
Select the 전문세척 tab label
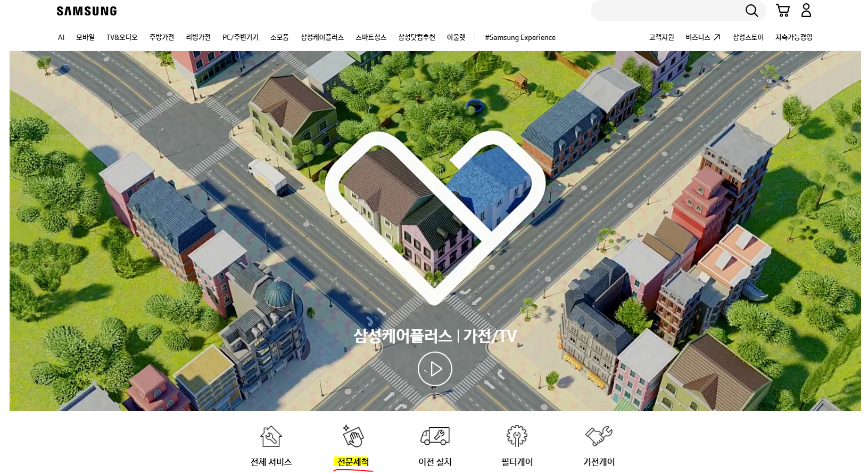tap(353, 462)
